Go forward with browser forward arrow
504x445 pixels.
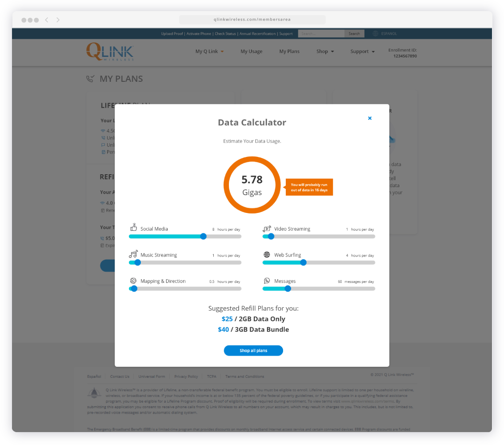pyautogui.click(x=58, y=20)
